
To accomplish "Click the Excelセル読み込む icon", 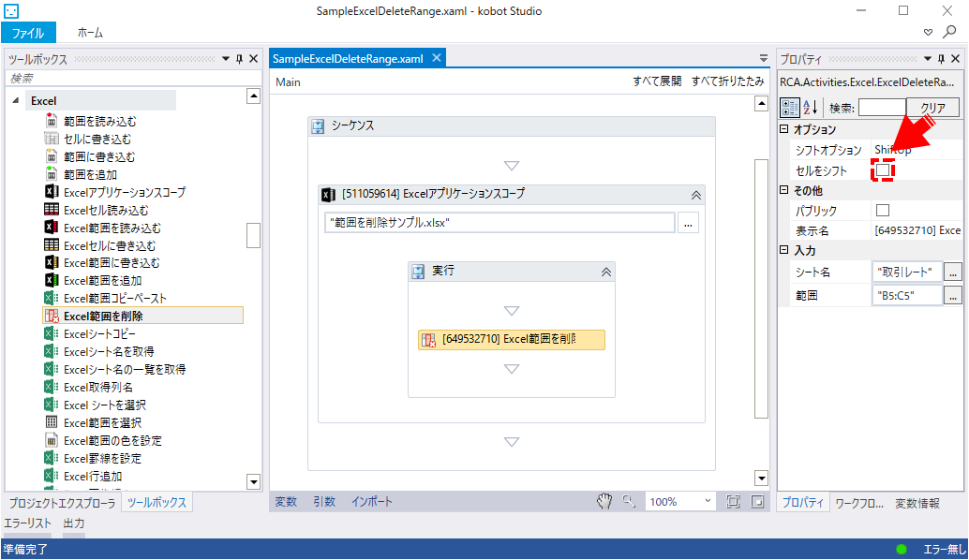I will [52, 210].
